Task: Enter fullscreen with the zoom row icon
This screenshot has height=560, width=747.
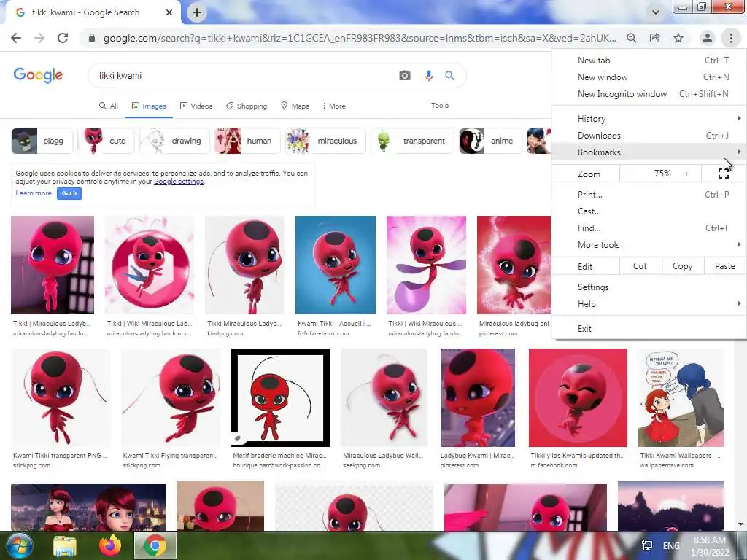Action: click(x=723, y=174)
